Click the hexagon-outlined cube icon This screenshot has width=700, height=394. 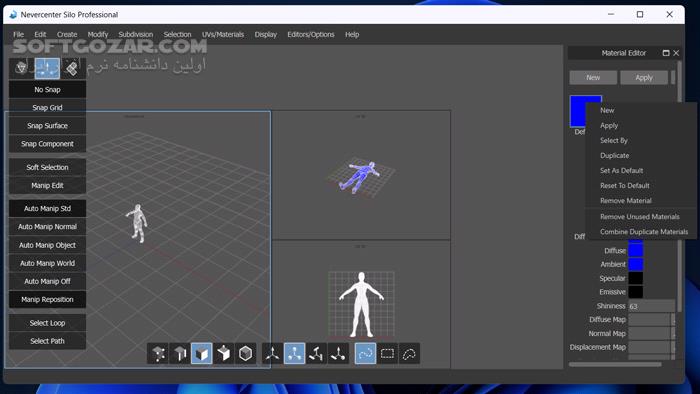[x=246, y=354]
